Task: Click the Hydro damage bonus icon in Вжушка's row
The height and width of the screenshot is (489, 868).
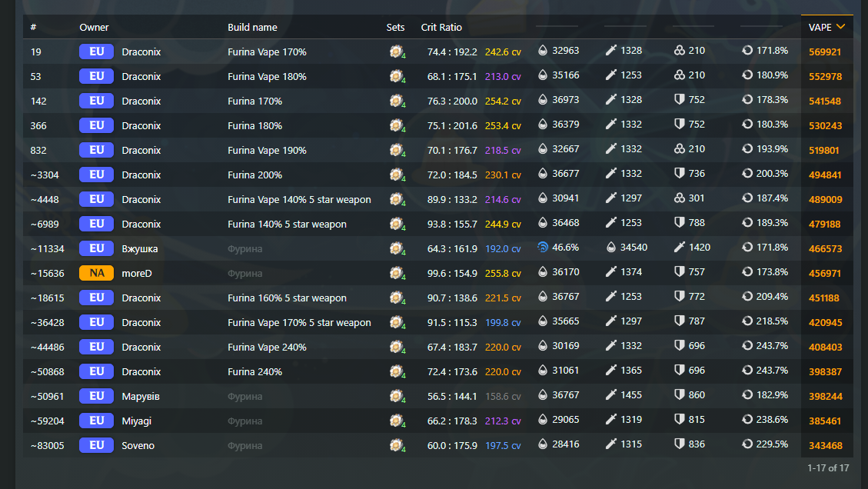Action: [544, 248]
